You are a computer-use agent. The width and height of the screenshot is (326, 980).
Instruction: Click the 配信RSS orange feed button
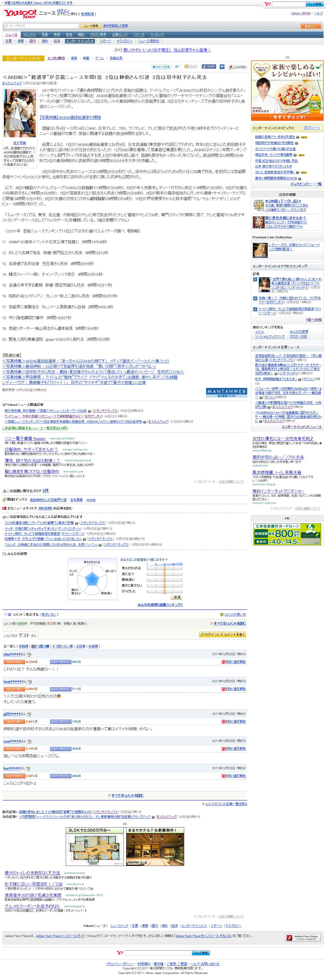pos(311,26)
